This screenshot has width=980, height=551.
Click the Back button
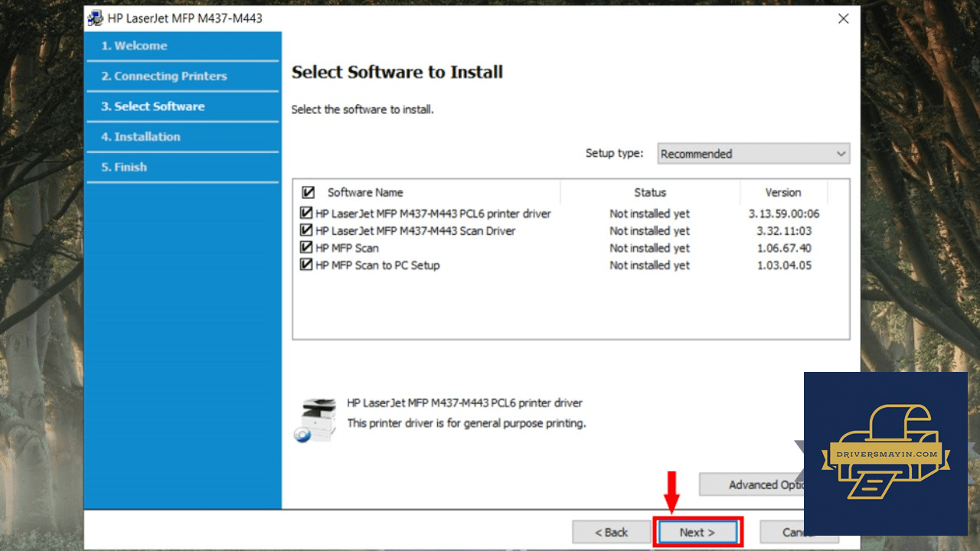coord(612,532)
